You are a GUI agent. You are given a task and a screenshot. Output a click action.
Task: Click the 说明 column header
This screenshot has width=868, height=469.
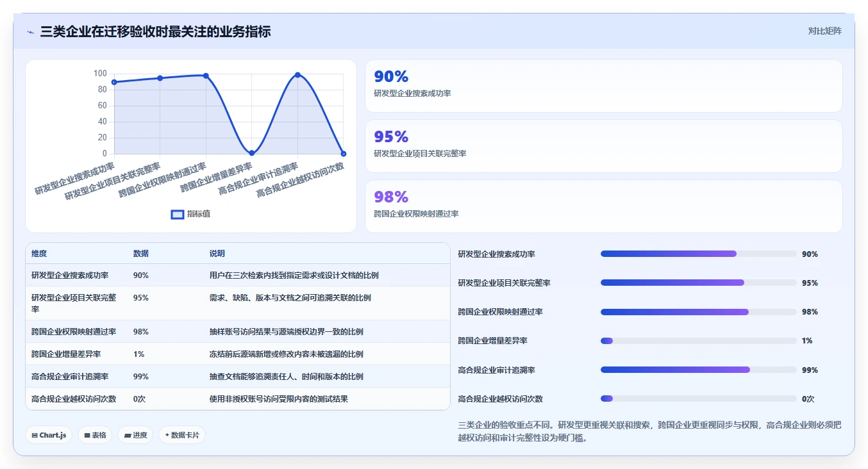[217, 254]
